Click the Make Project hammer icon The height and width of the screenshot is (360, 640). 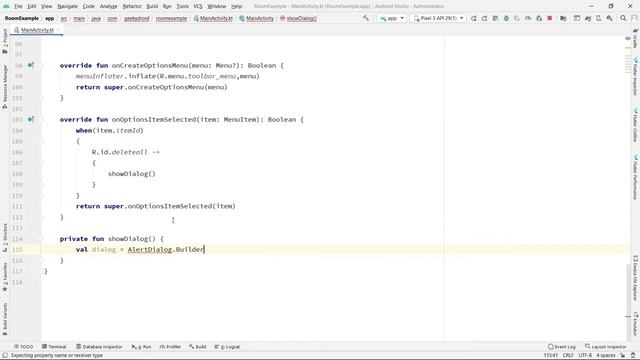click(366, 18)
